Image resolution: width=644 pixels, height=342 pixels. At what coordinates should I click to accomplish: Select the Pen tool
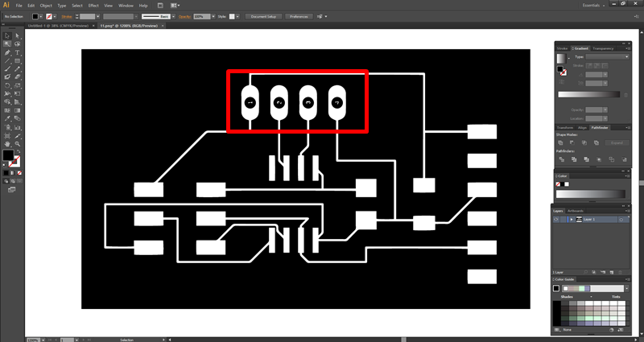(7, 53)
